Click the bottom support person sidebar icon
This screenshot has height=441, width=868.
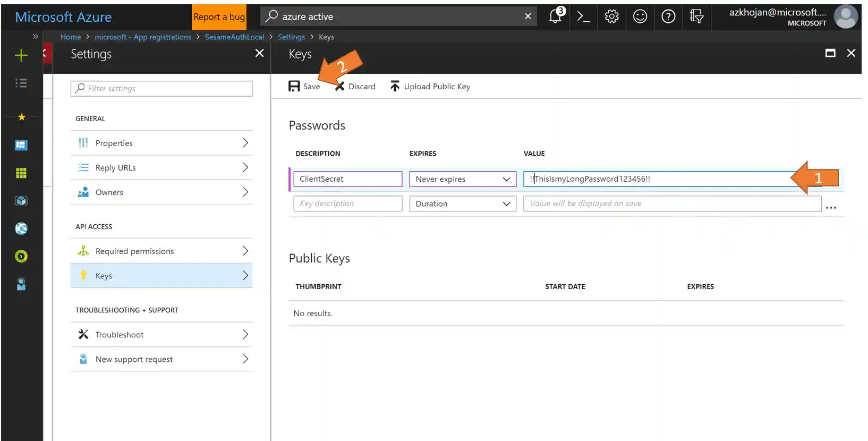(x=21, y=284)
